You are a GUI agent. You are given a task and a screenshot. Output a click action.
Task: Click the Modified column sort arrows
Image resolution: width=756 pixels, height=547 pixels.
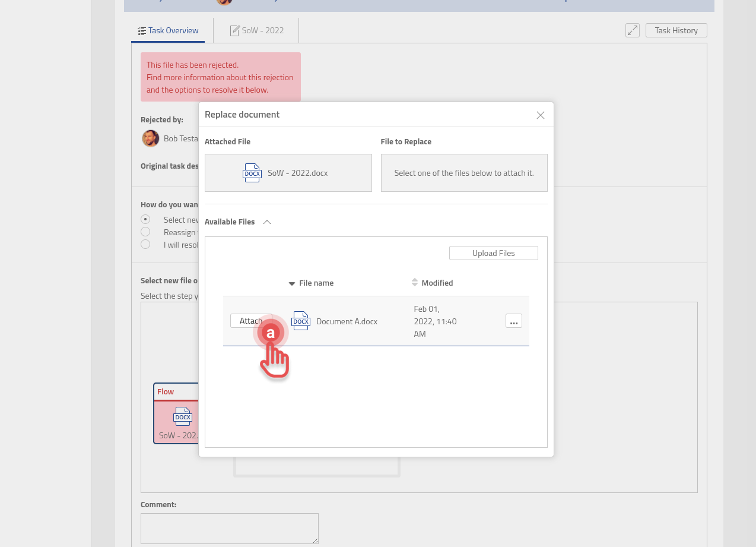click(415, 283)
